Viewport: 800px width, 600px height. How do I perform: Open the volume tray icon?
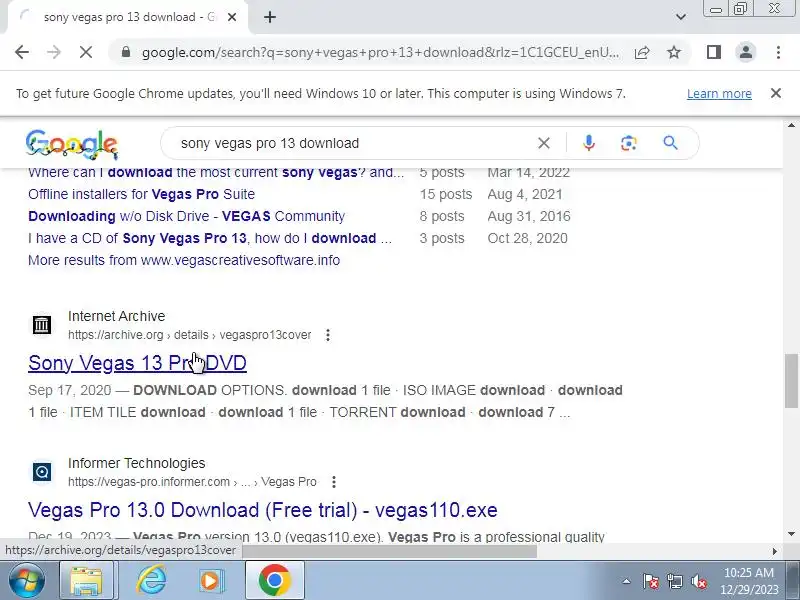(x=699, y=581)
